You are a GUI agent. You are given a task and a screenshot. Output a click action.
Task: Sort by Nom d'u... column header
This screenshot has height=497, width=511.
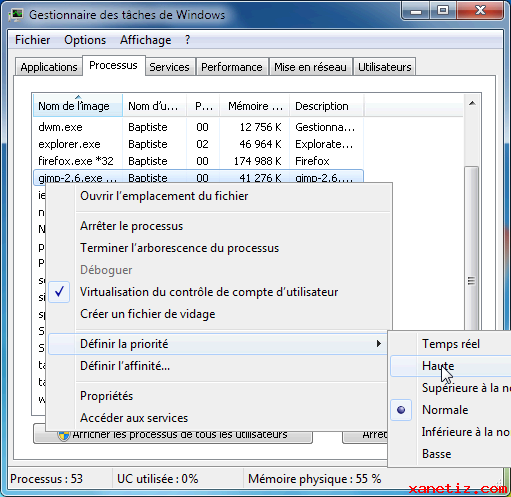(155, 106)
